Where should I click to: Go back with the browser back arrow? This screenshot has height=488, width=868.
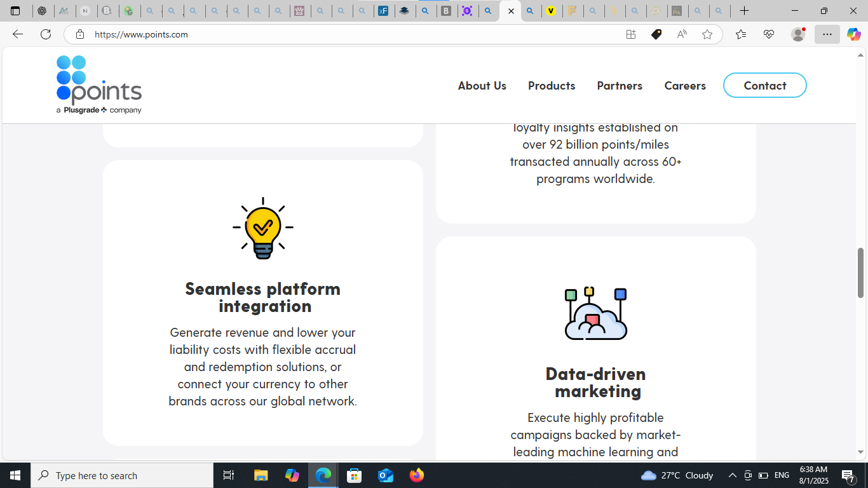pyautogui.click(x=18, y=34)
